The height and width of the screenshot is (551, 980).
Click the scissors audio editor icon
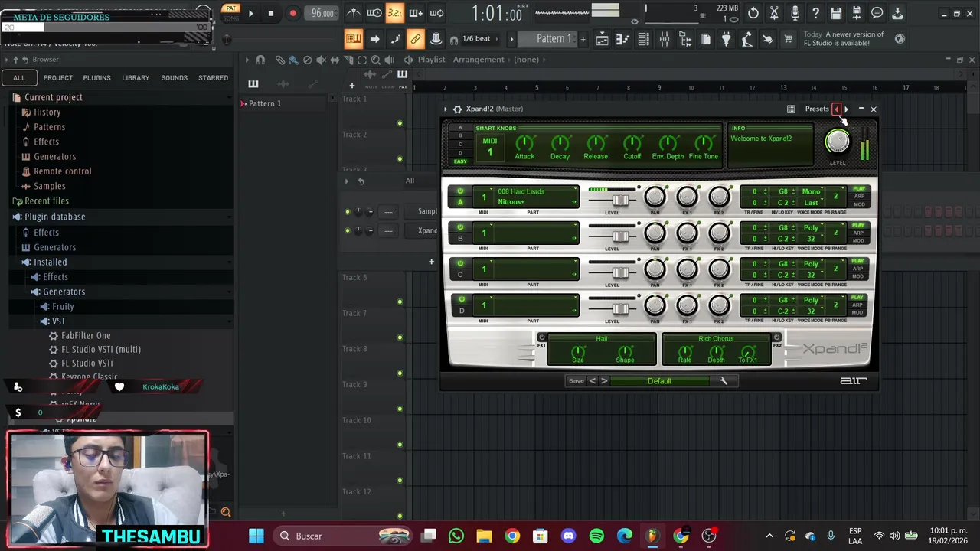(774, 13)
